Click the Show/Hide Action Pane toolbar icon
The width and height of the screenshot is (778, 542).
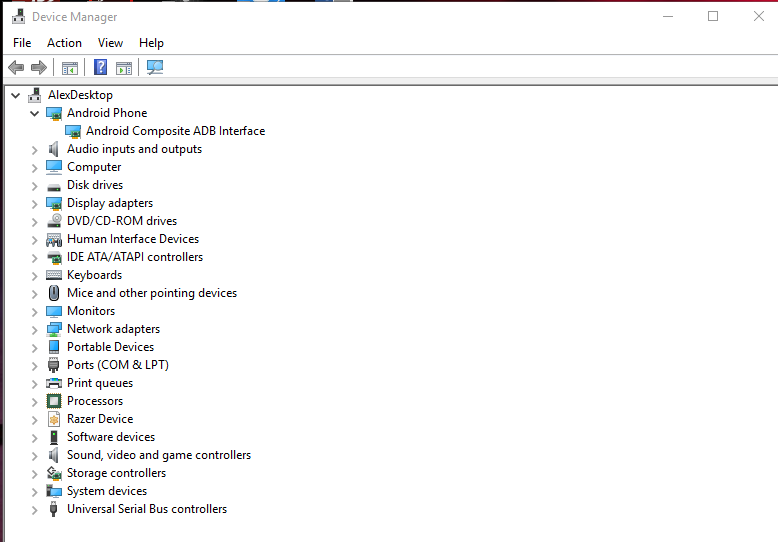coord(124,68)
